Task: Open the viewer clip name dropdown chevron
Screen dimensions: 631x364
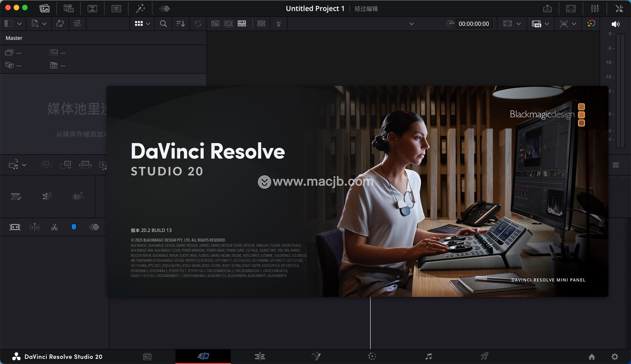Action: coord(411,24)
